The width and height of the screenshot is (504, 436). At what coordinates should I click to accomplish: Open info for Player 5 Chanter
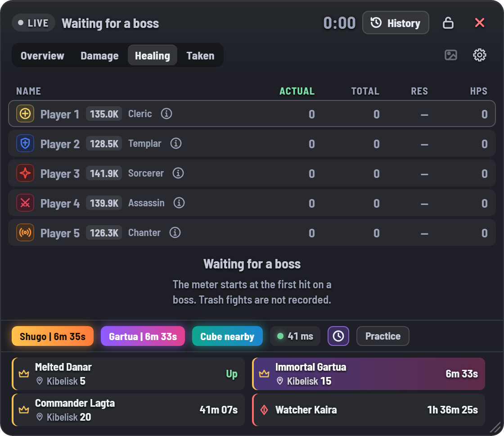pyautogui.click(x=175, y=233)
